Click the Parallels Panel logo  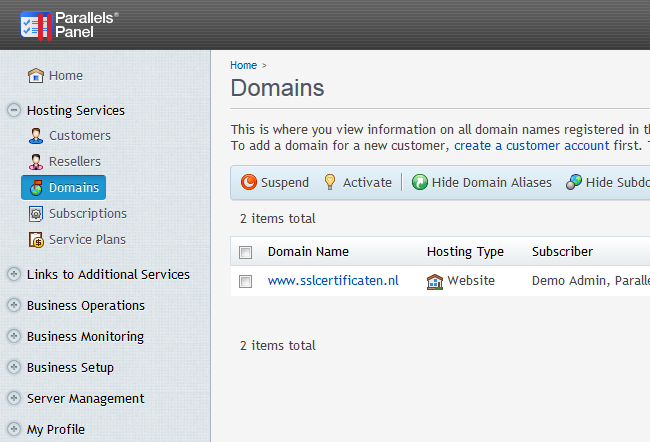(x=70, y=25)
